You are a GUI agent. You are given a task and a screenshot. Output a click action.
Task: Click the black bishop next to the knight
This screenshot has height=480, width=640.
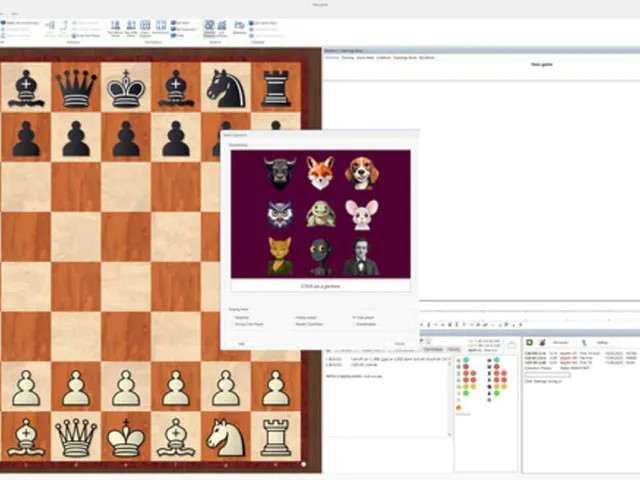[x=176, y=89]
